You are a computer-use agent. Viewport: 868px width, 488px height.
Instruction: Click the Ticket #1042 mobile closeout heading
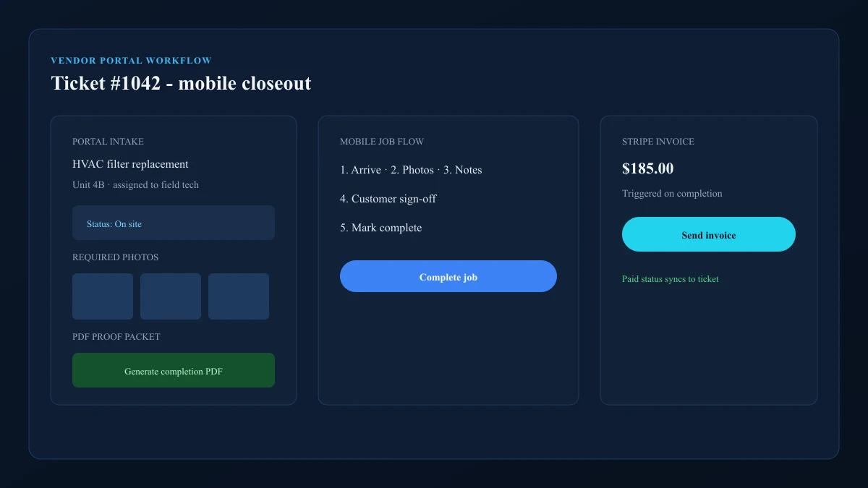(181, 83)
